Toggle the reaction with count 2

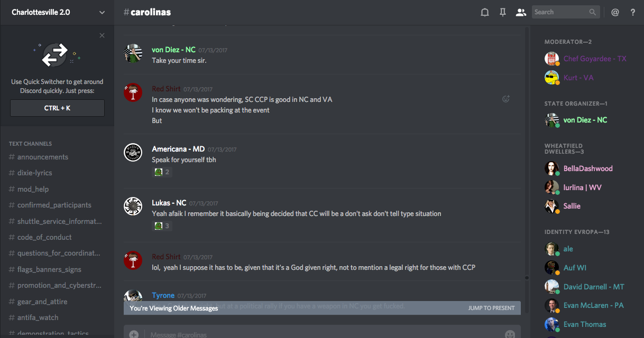(162, 172)
